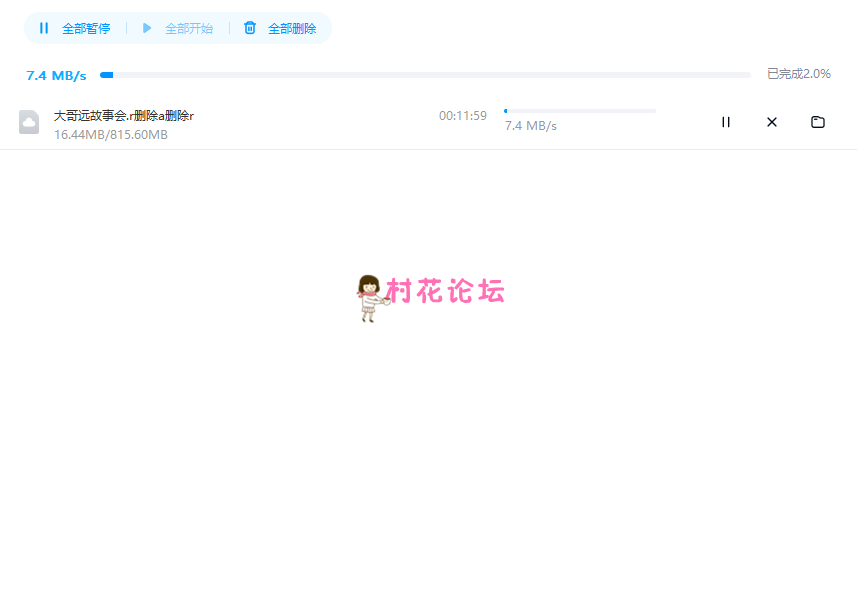Click the 全部暂停 button label
861x595 pixels.
click(x=86, y=29)
